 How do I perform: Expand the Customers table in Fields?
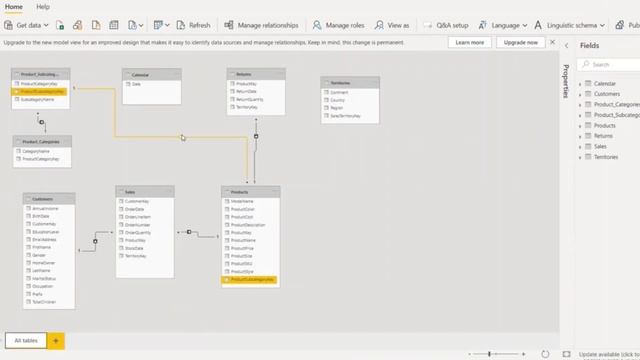pos(580,94)
